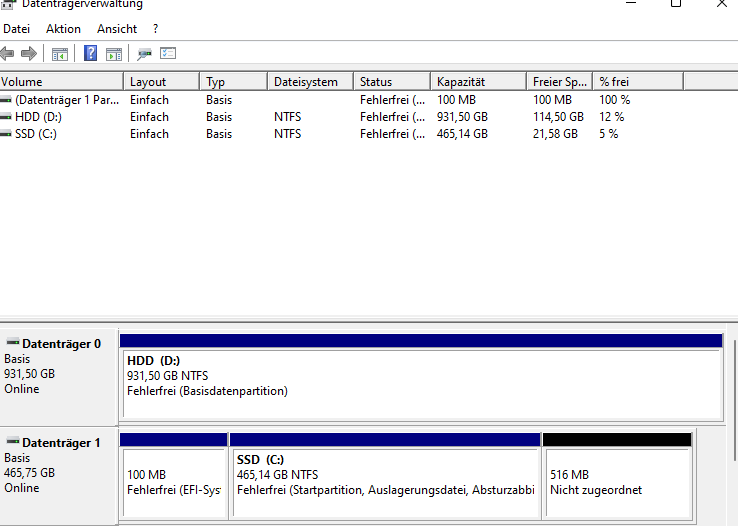738x526 pixels.
Task: Toggle the console tree pane icon
Action: [x=60, y=54]
